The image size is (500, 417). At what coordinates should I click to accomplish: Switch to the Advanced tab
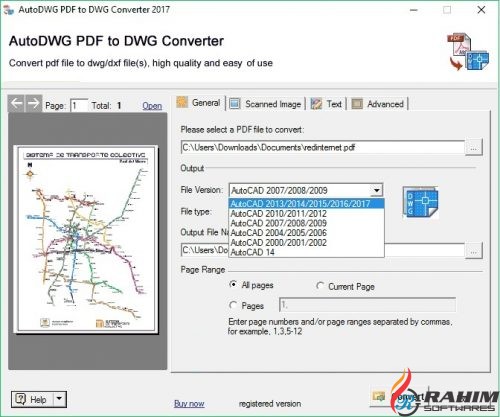378,104
